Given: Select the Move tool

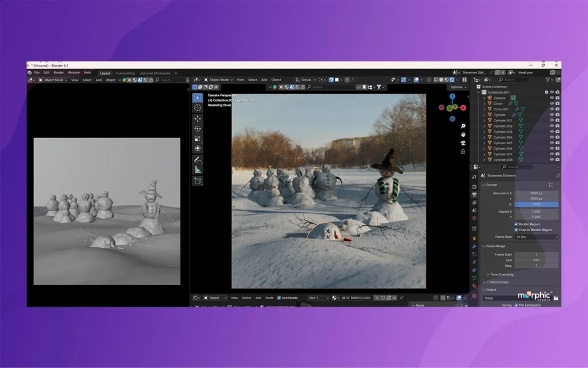Looking at the screenshot, I should click(198, 118).
